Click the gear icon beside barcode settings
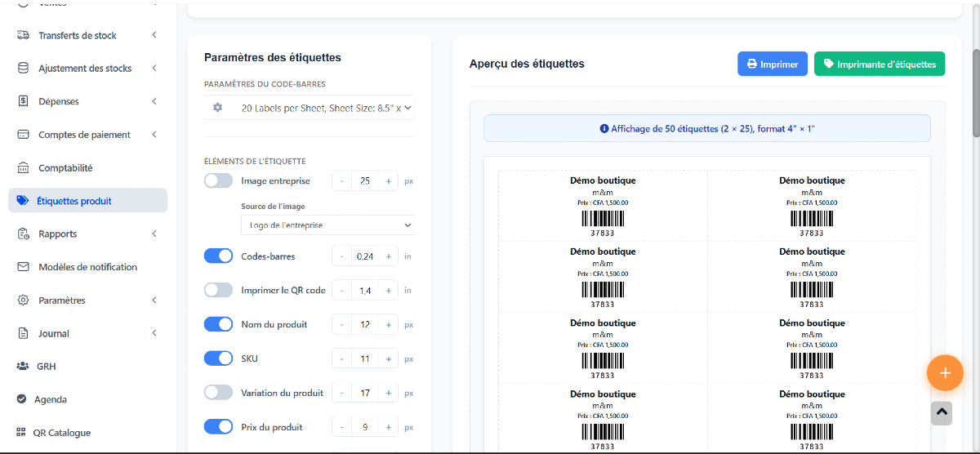980x454 pixels. pyautogui.click(x=217, y=108)
